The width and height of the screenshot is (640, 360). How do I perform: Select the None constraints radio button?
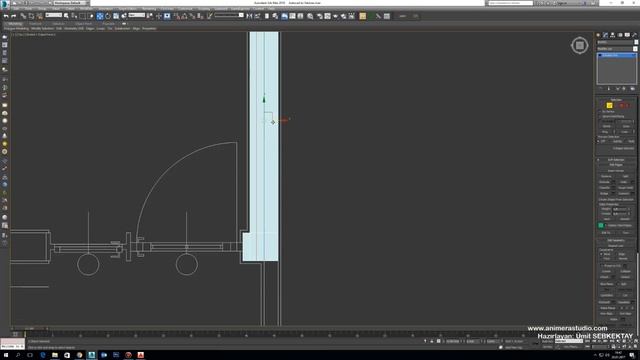(601, 254)
